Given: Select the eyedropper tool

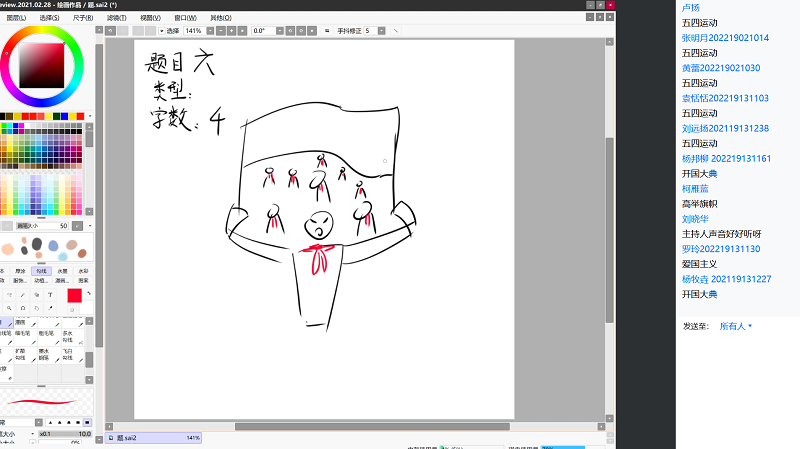Looking at the screenshot, I should point(50,308).
